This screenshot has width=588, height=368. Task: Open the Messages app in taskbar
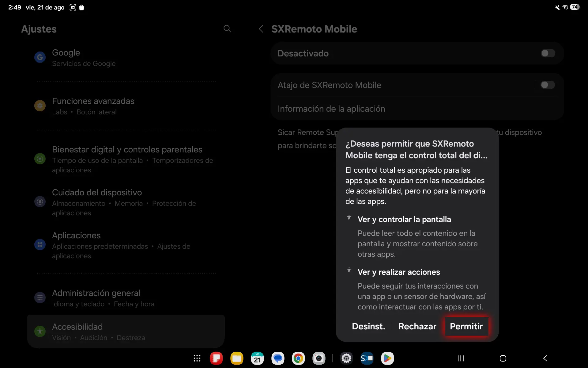point(278,358)
